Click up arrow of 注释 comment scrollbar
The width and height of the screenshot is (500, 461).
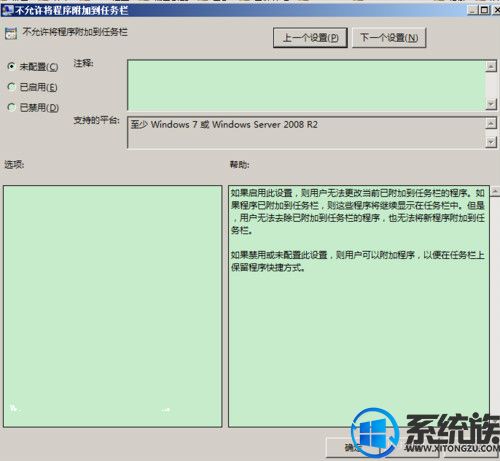(491, 66)
